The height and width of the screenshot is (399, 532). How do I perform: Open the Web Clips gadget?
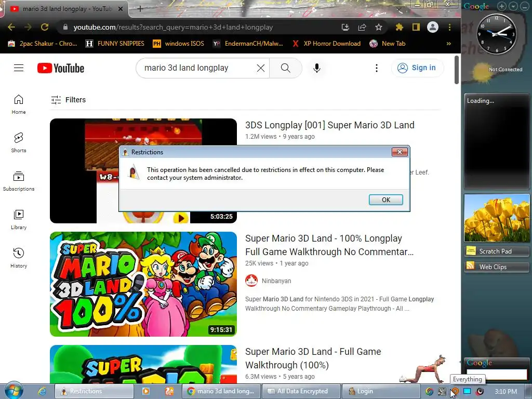point(496,267)
